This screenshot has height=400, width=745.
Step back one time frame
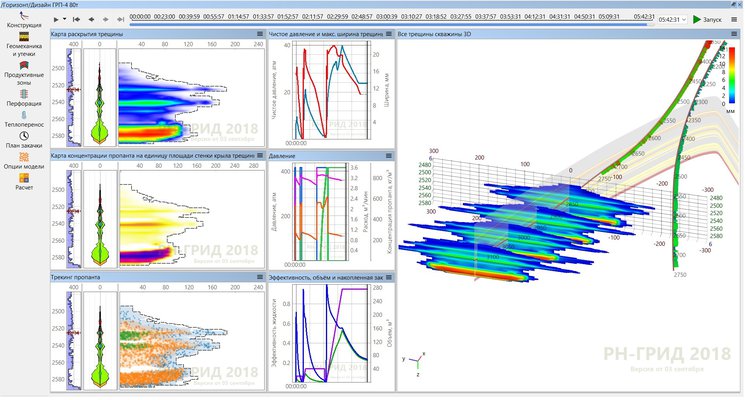click(91, 19)
